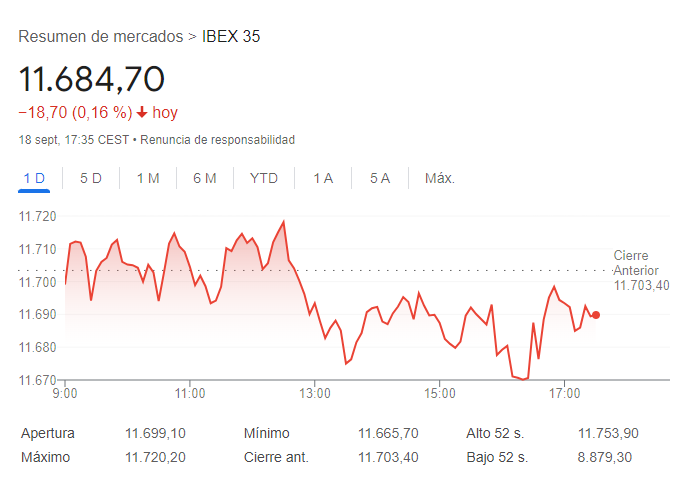Viewport: 689px width, 477px height.
Task: Click the Mínimo value 11.665,70
Action: coord(388,433)
